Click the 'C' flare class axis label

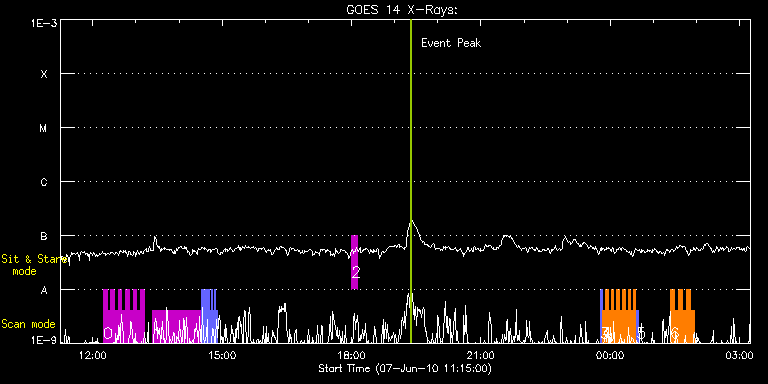pyautogui.click(x=44, y=182)
